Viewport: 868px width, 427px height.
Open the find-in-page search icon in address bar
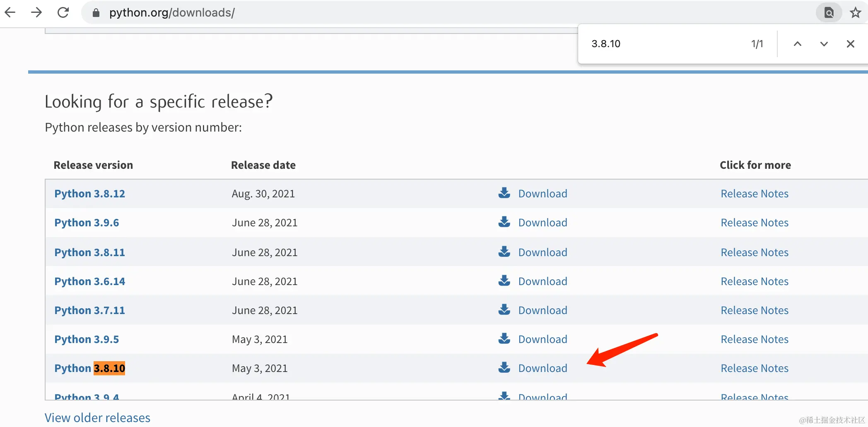click(x=829, y=13)
